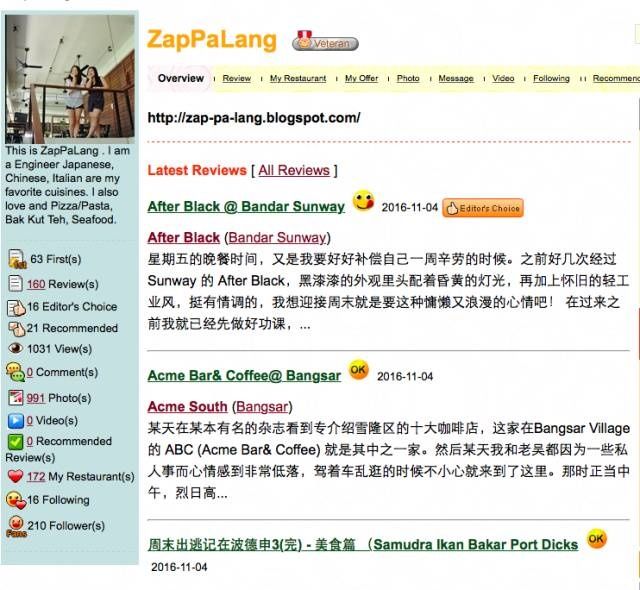
Task: Click the speech bubbles Comment icon
Action: pyautogui.click(x=16, y=372)
